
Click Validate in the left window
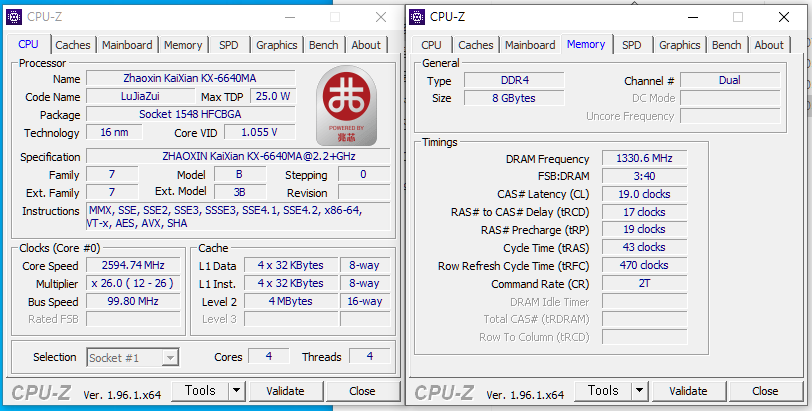tap(285, 391)
